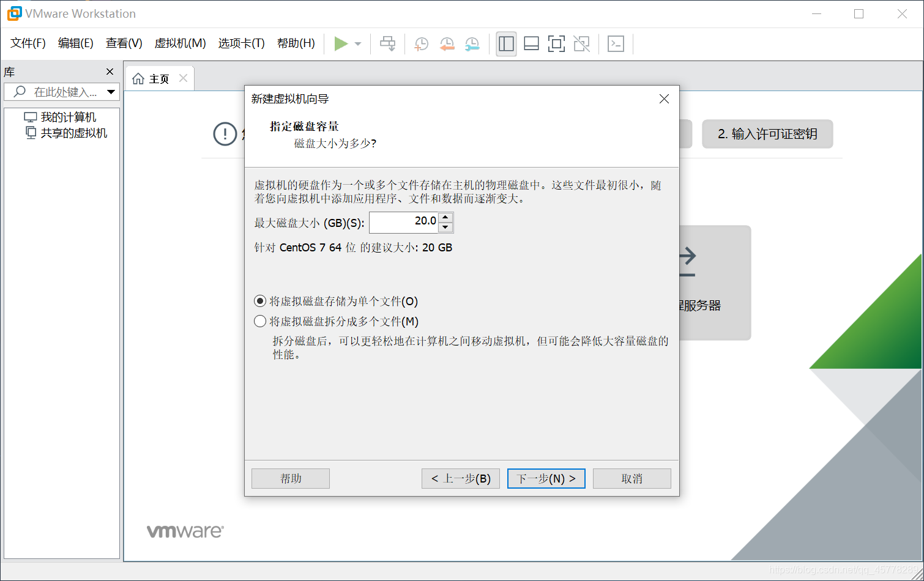The height and width of the screenshot is (581, 924).
Task: Minimize the VMware Workstation window
Action: point(816,13)
